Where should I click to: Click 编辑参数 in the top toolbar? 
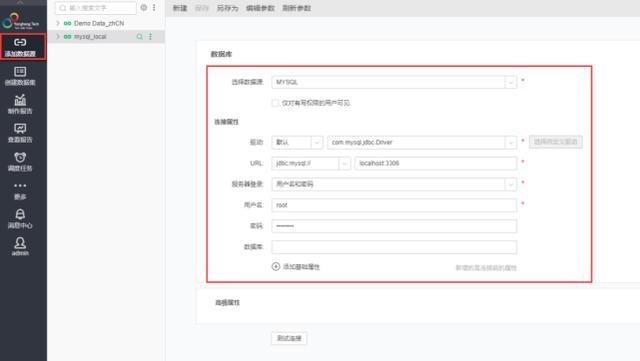tap(260, 8)
